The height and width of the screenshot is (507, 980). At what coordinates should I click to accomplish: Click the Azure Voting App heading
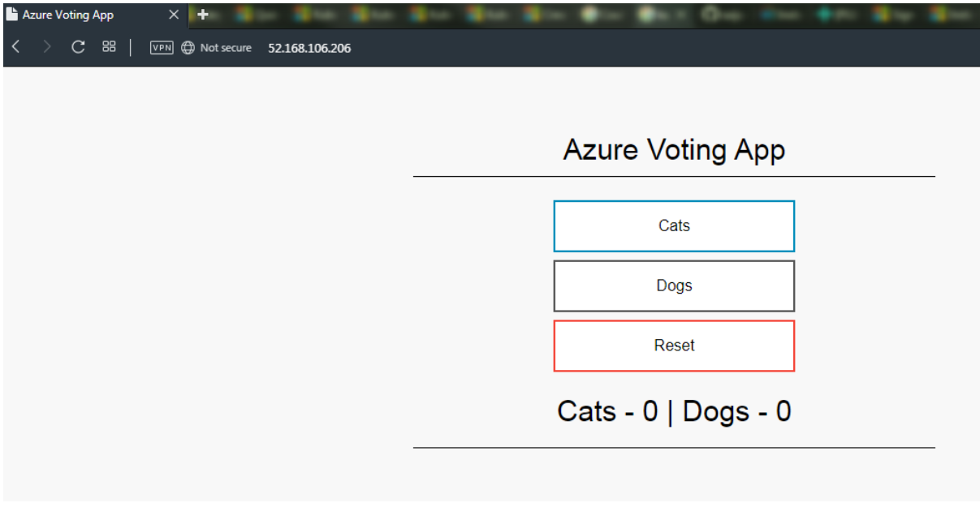coord(674,149)
